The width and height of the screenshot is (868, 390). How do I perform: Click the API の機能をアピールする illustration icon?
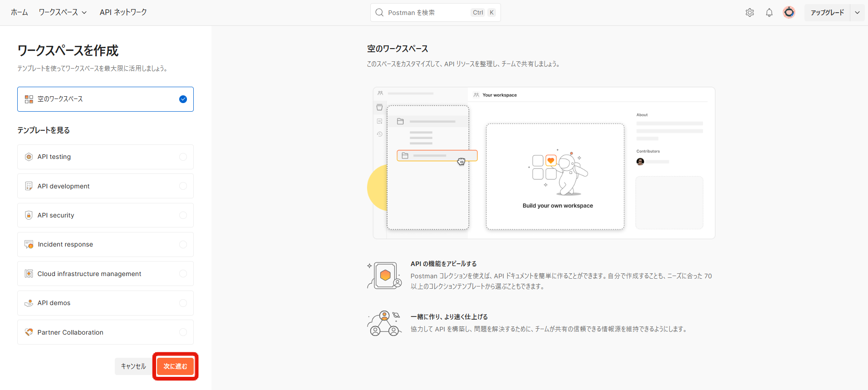click(385, 275)
